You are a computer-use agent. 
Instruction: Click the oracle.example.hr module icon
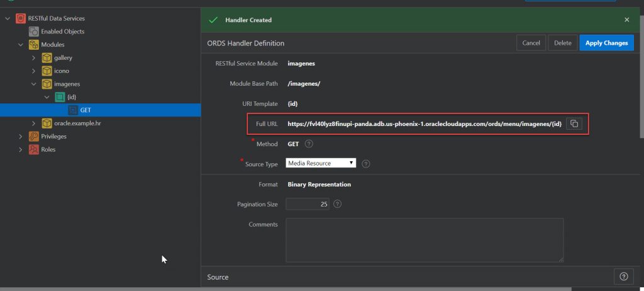point(47,123)
